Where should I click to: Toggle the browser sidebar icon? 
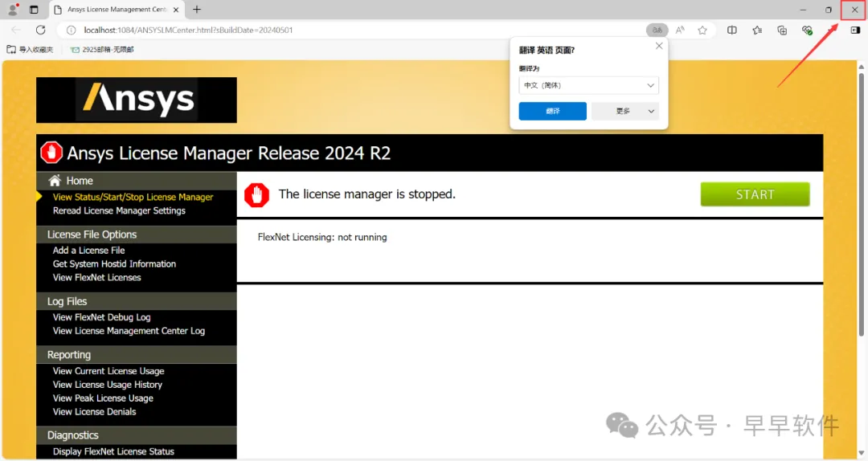click(x=855, y=30)
